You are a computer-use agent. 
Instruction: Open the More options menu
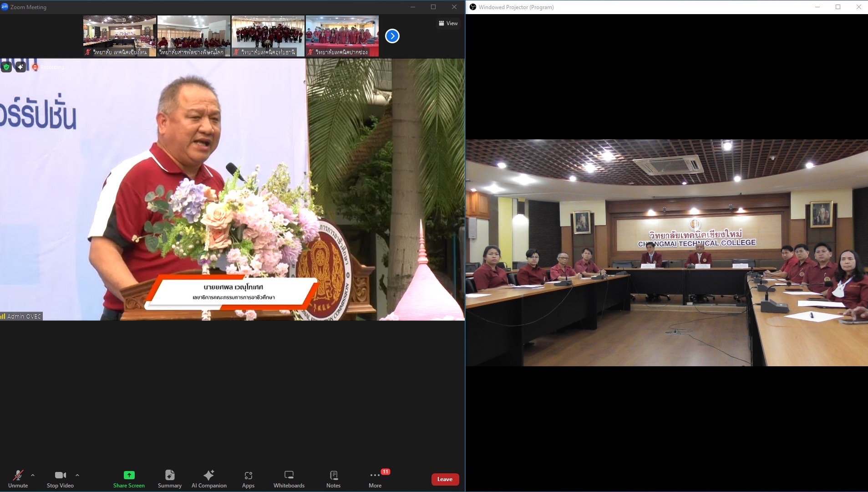(375, 479)
